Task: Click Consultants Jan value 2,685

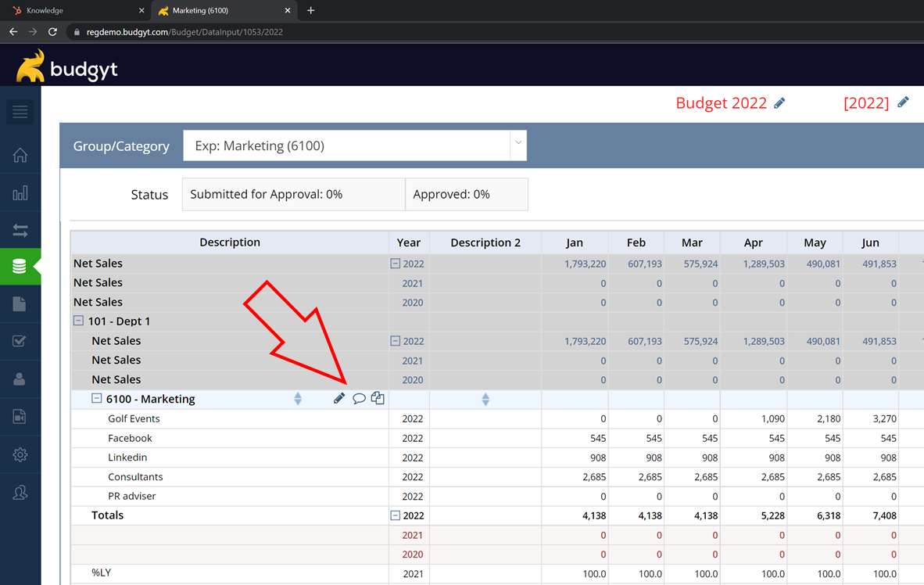Action: [x=594, y=476]
